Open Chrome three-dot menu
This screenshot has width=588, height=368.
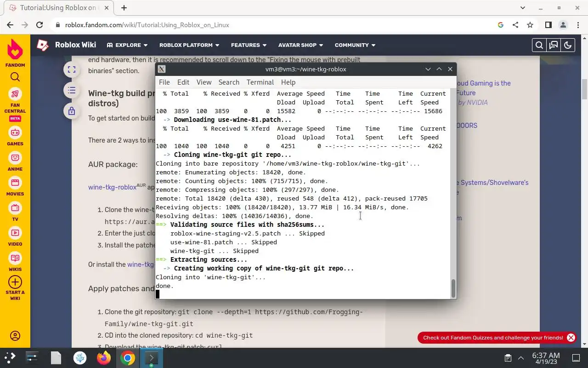coord(577,25)
